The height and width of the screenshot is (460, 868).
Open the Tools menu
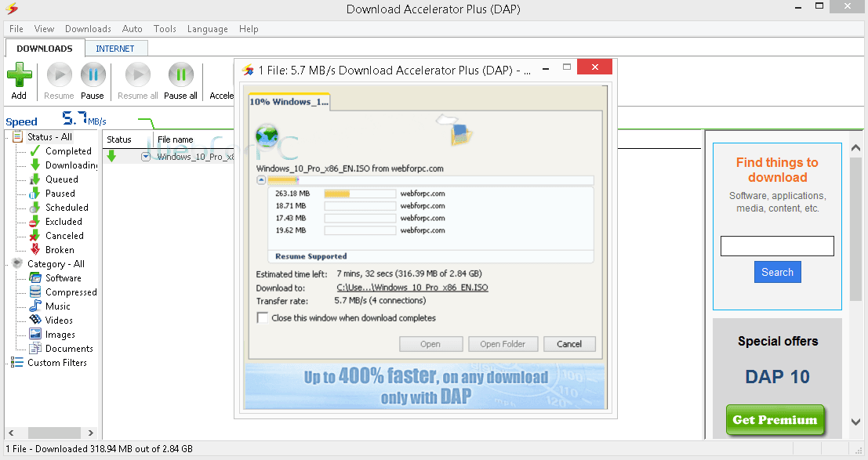click(165, 29)
